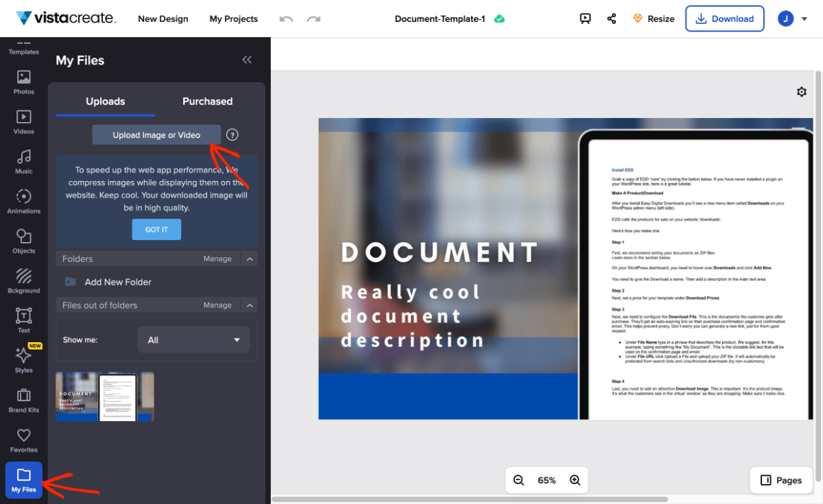Select the Photos sidebar icon
Screen dimensions: 823x504
23,82
